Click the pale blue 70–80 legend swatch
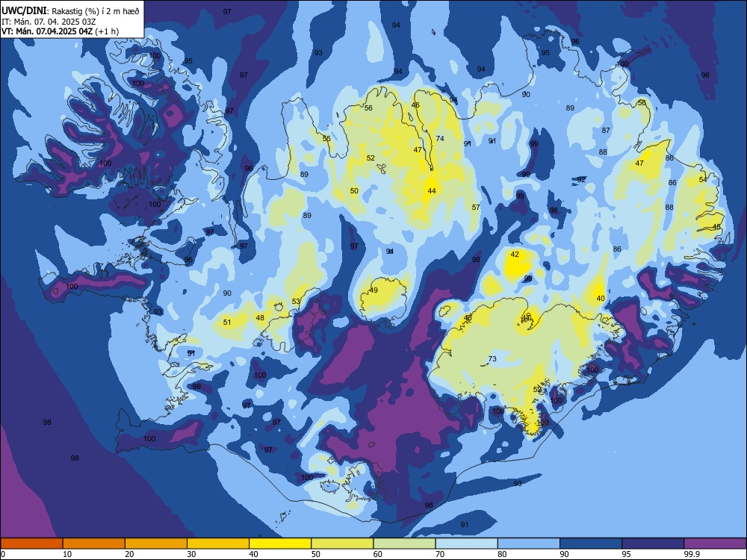This screenshot has width=747, height=560. click(x=467, y=544)
